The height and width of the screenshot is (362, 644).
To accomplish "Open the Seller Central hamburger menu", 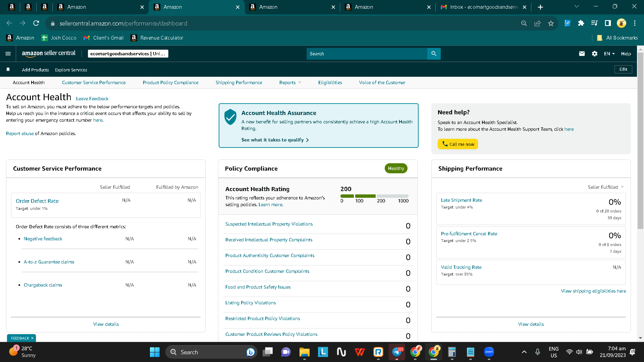I will point(8,54).
